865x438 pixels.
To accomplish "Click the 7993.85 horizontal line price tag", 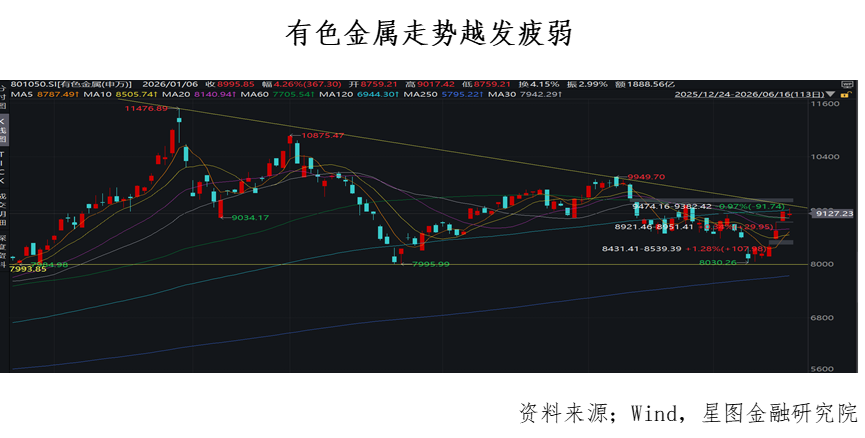I will point(28,269).
